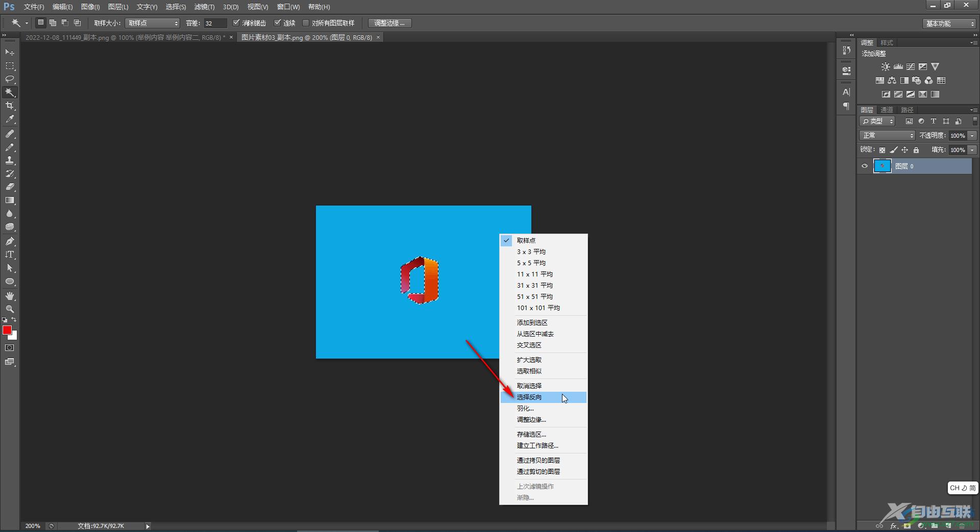Viewport: 980px width, 532px height.
Task: Toggle the contiguous (连续) checkbox
Action: (278, 23)
